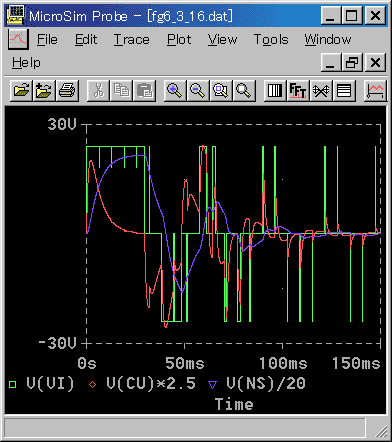This screenshot has width=392, height=442.
Task: Open the Plot menu
Action: click(179, 40)
